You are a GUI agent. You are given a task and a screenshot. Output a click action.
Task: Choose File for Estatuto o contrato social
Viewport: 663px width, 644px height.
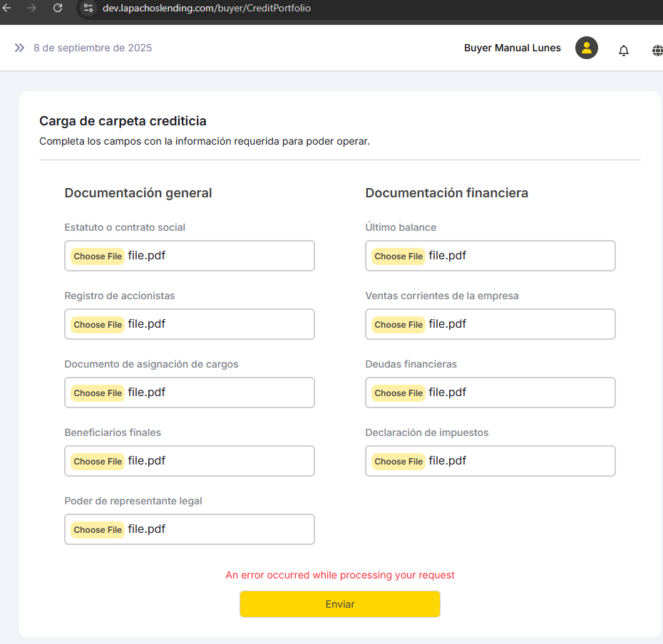[x=98, y=256]
